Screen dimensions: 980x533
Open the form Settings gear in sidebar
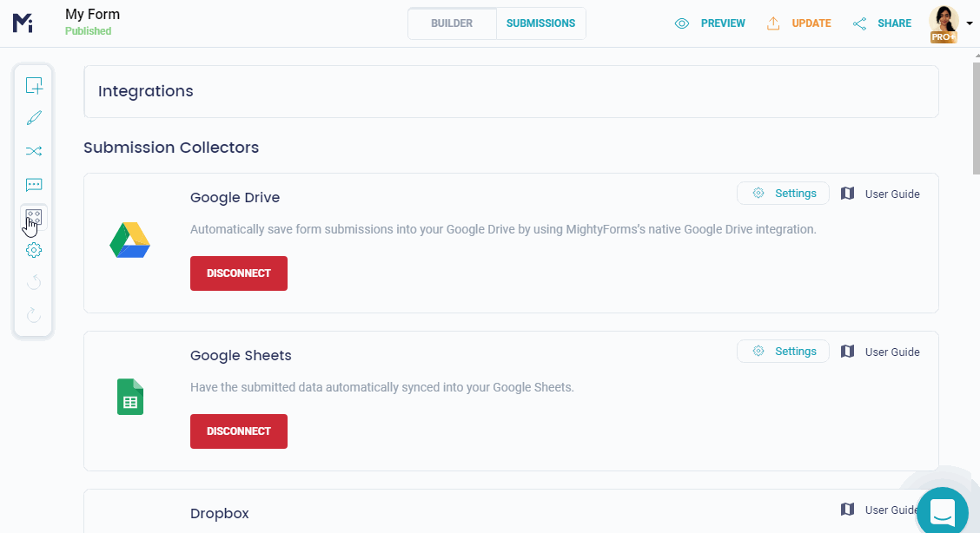[x=33, y=250]
